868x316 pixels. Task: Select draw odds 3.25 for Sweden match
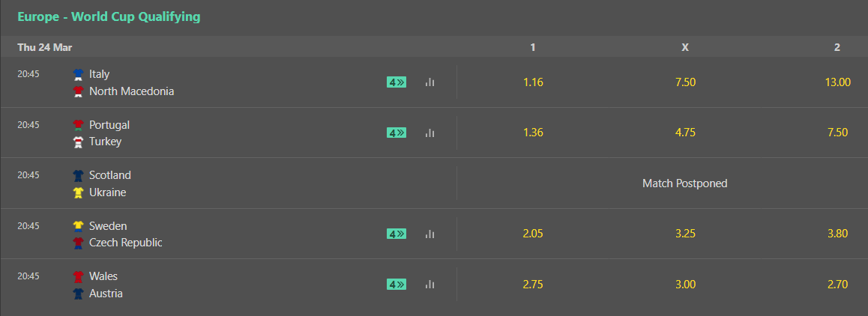pyautogui.click(x=685, y=234)
